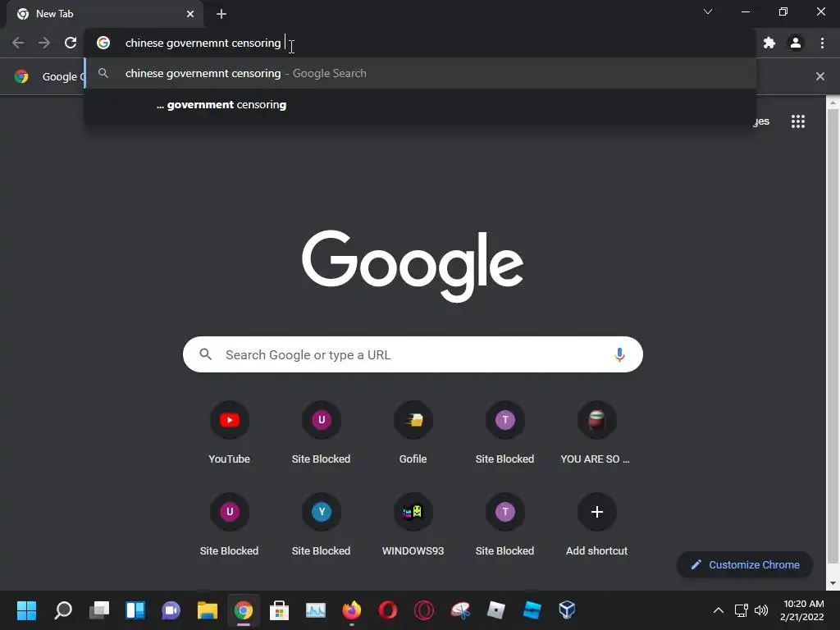Select the New Tab tab

[104, 14]
